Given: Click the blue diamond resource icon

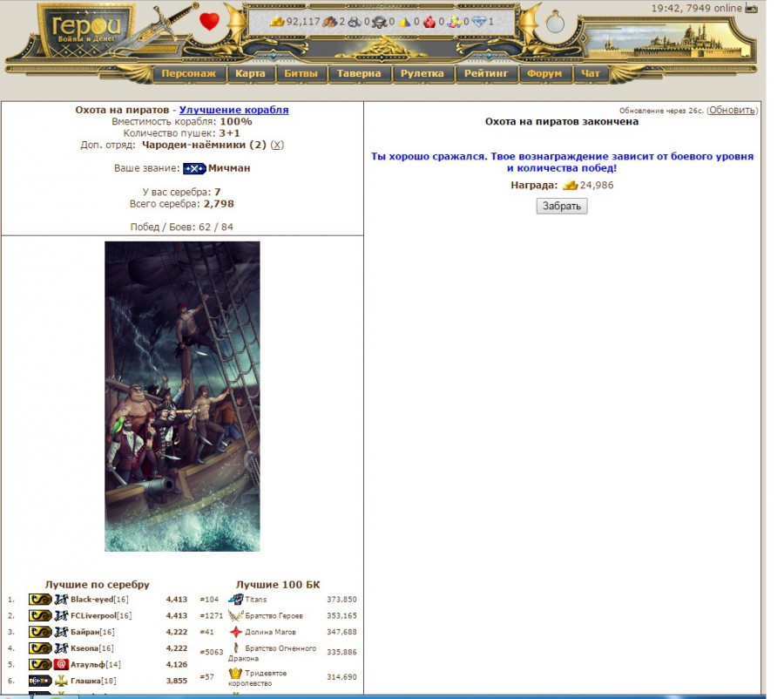Looking at the screenshot, I should coord(479,22).
